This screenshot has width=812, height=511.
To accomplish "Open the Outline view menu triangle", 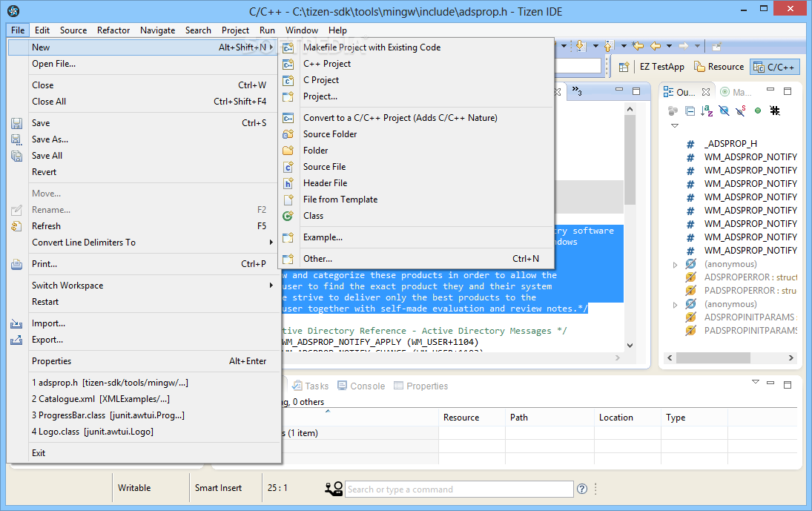I will point(674,126).
